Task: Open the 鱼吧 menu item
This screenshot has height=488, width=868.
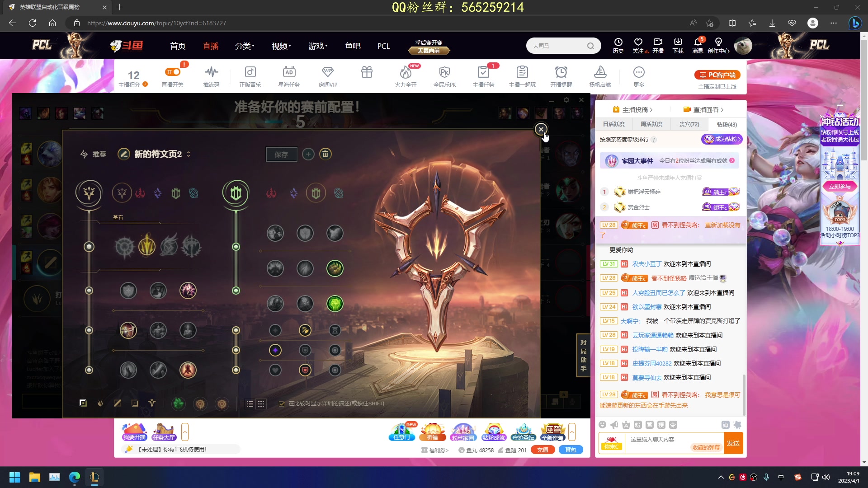Action: [x=353, y=46]
